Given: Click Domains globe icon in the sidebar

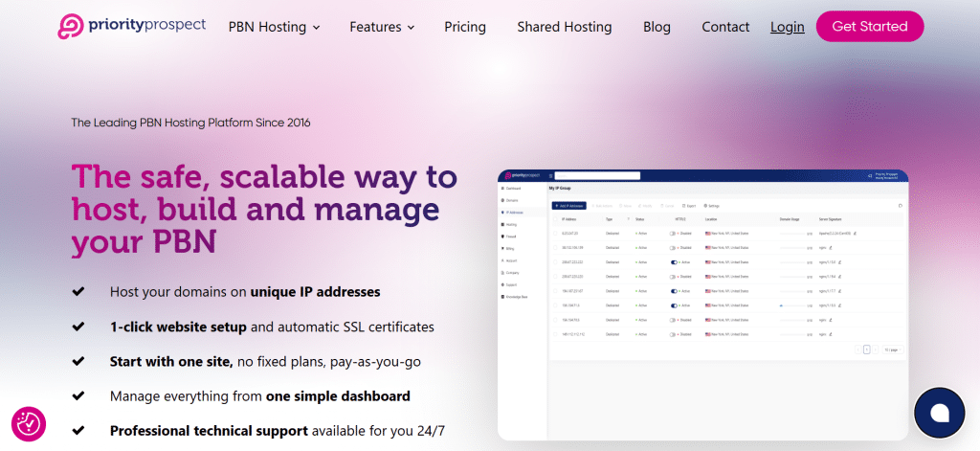Looking at the screenshot, I should click(502, 200).
